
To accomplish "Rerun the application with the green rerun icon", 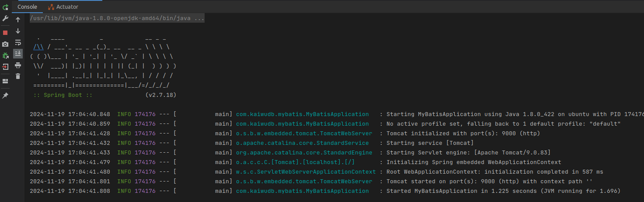I will (x=5, y=8).
